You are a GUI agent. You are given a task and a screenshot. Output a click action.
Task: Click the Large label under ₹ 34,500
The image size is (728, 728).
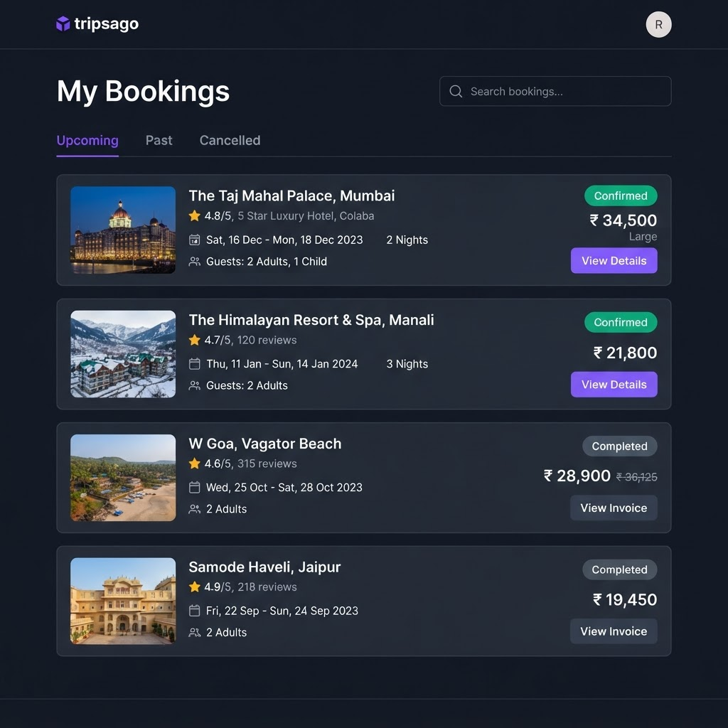pyautogui.click(x=643, y=237)
